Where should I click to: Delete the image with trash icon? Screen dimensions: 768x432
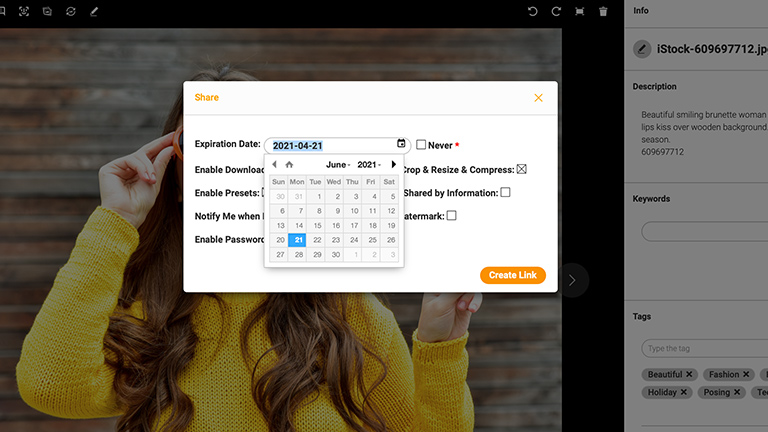coord(603,11)
